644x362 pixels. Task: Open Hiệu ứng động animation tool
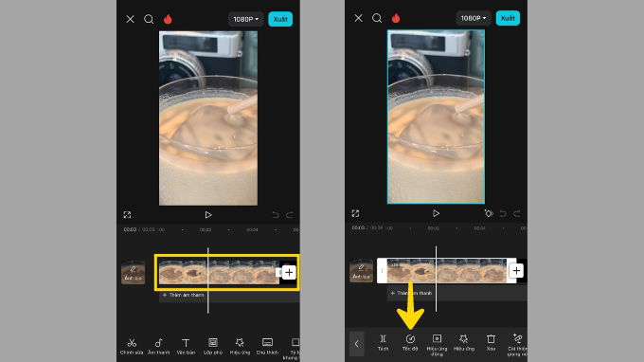coord(437,344)
